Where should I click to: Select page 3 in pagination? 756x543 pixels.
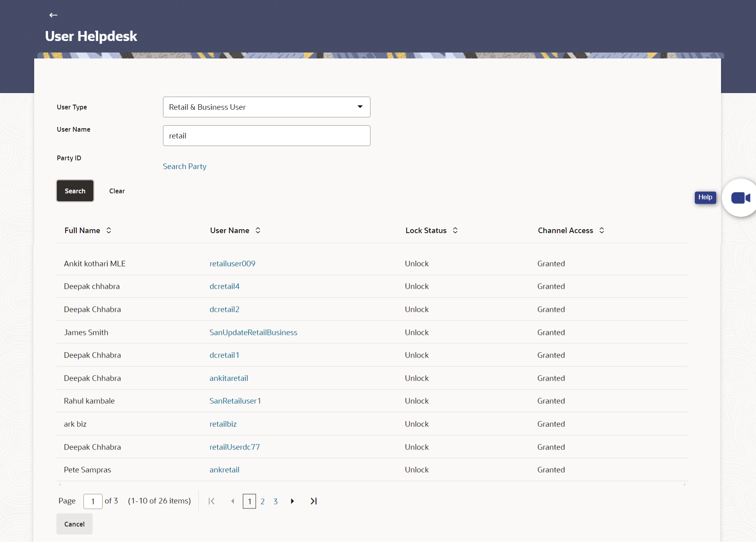click(x=275, y=501)
